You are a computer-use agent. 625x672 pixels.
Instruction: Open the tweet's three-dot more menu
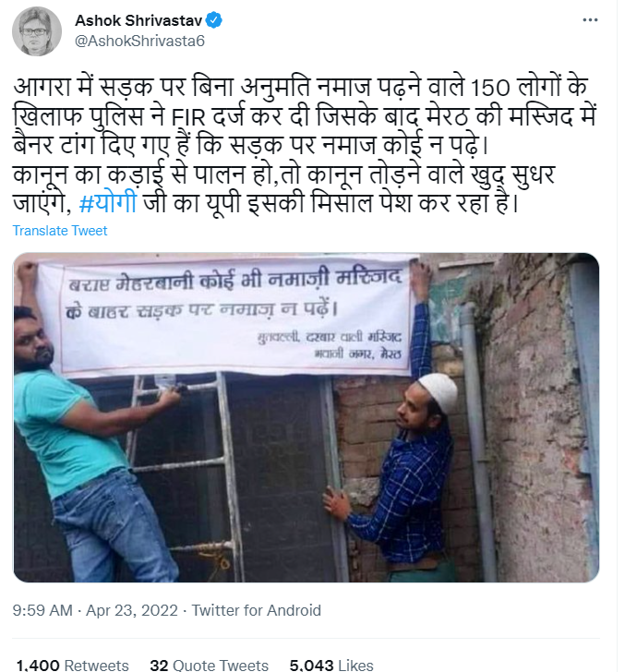pos(588,20)
